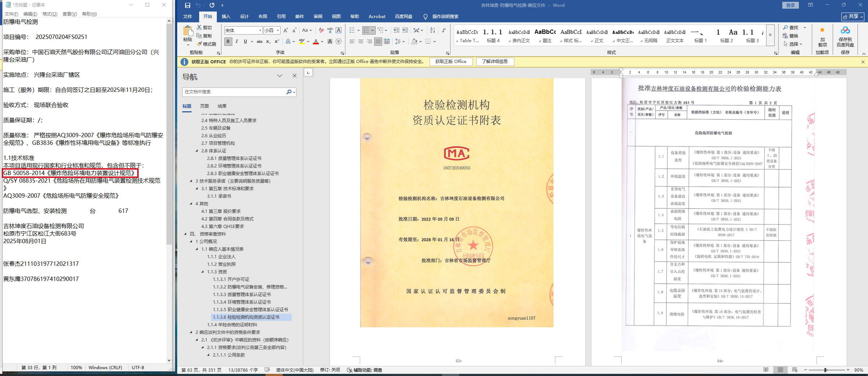Sort text with the A-Z sort icon

point(433,30)
